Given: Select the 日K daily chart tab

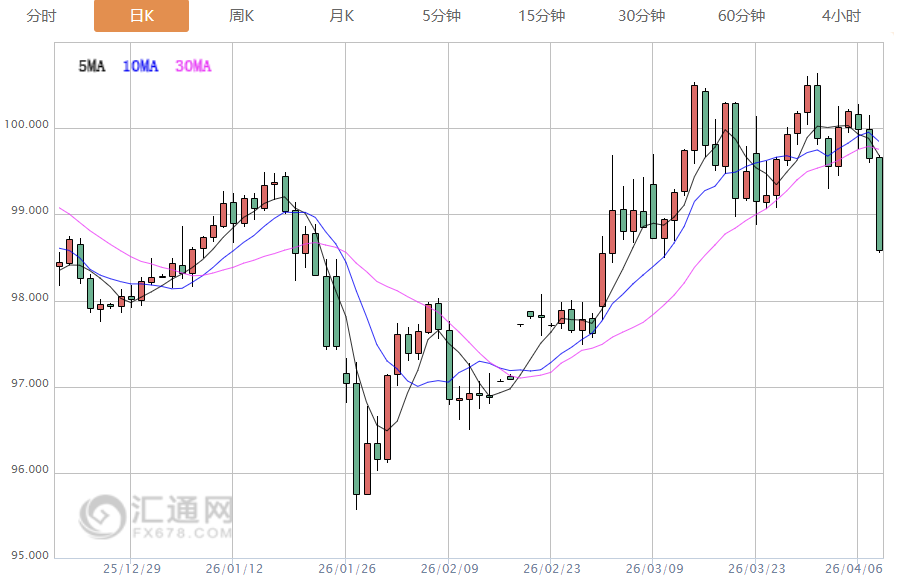Looking at the screenshot, I should (141, 16).
